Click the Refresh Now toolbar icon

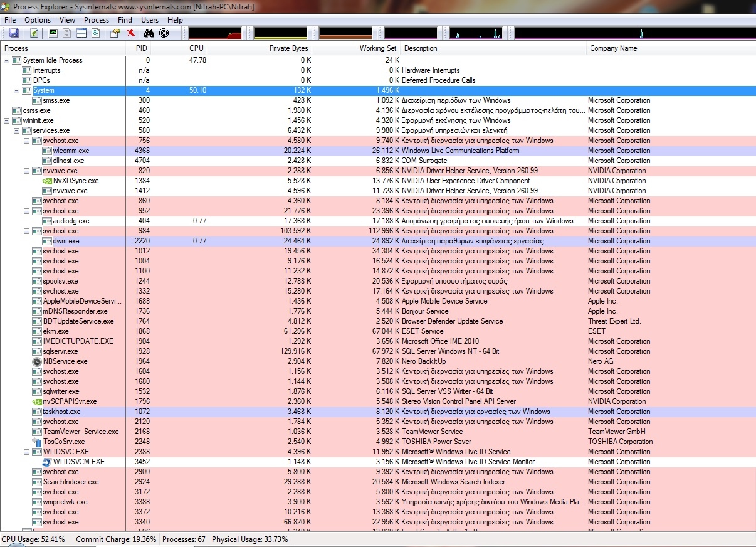(x=34, y=33)
